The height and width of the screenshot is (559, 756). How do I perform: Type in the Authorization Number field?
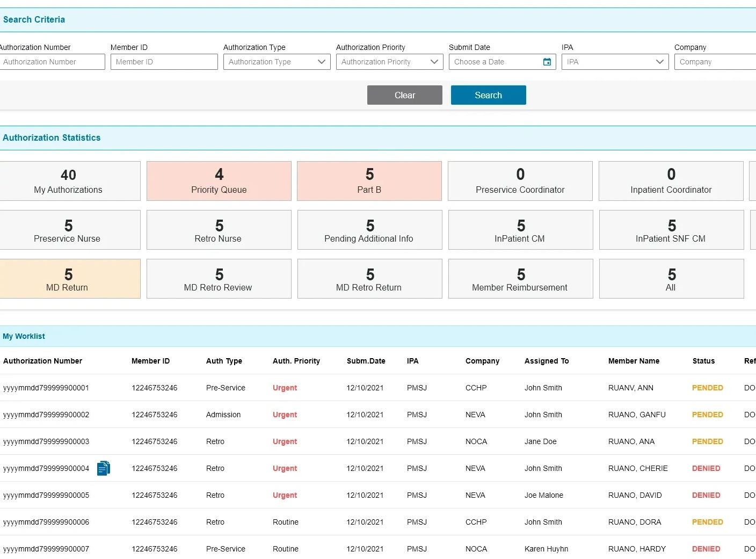[52, 62]
